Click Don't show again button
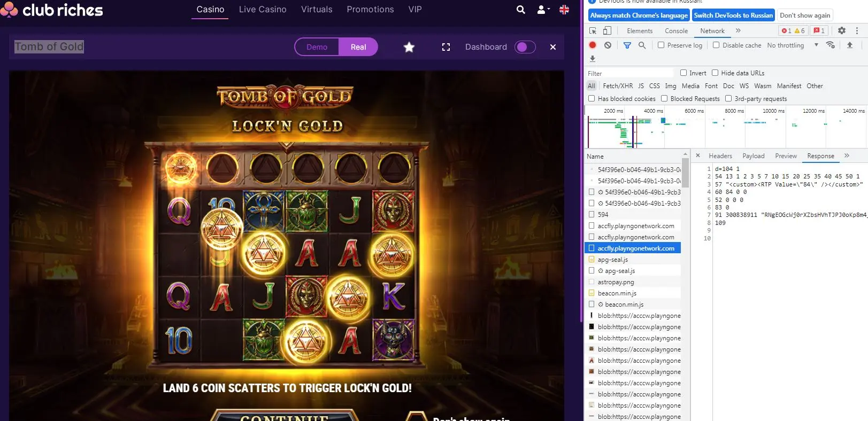This screenshot has height=421, width=868. 805,15
